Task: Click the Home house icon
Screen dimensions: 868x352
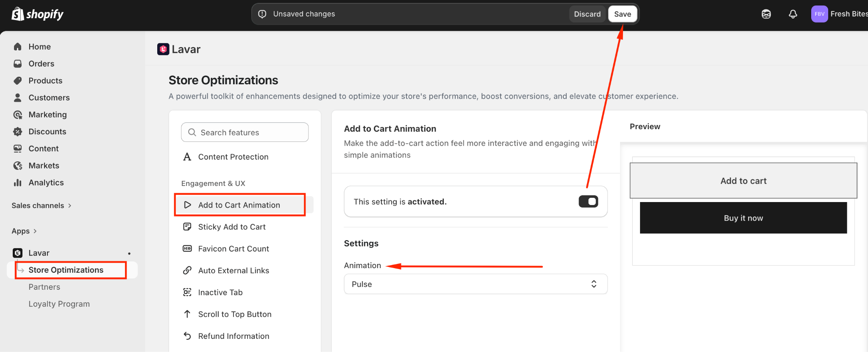Action: (17, 47)
